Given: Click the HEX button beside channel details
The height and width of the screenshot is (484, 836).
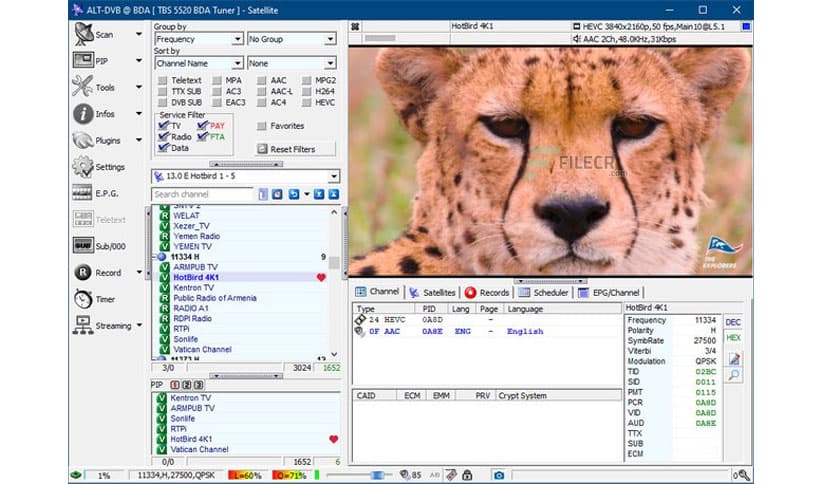Looking at the screenshot, I should pyautogui.click(x=733, y=338).
